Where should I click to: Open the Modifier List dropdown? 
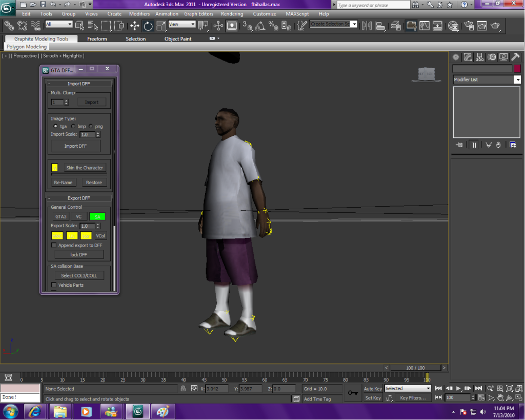tap(487, 79)
